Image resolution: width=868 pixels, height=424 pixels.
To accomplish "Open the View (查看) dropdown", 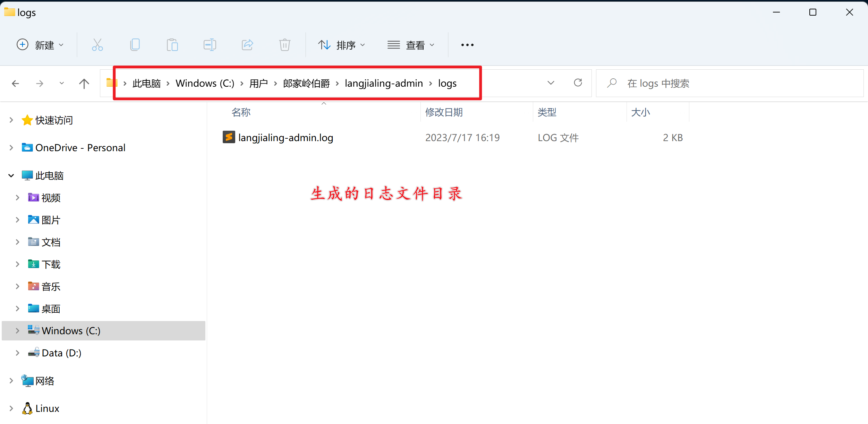I will coord(411,45).
